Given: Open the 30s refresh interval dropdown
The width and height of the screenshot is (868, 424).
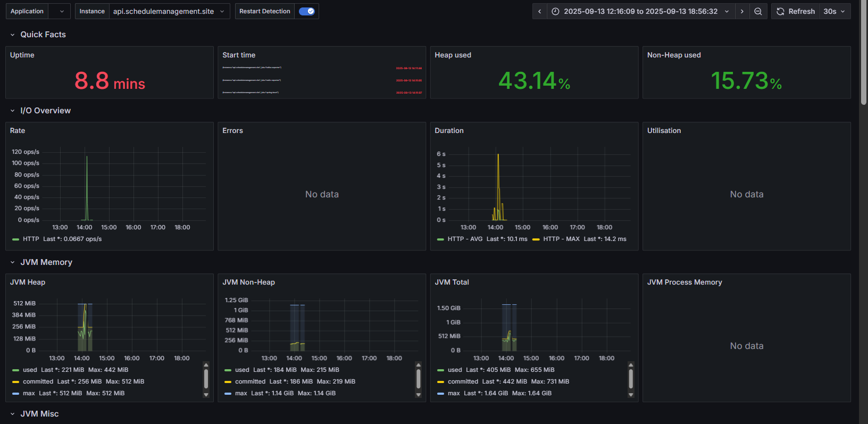Looking at the screenshot, I should pos(834,11).
